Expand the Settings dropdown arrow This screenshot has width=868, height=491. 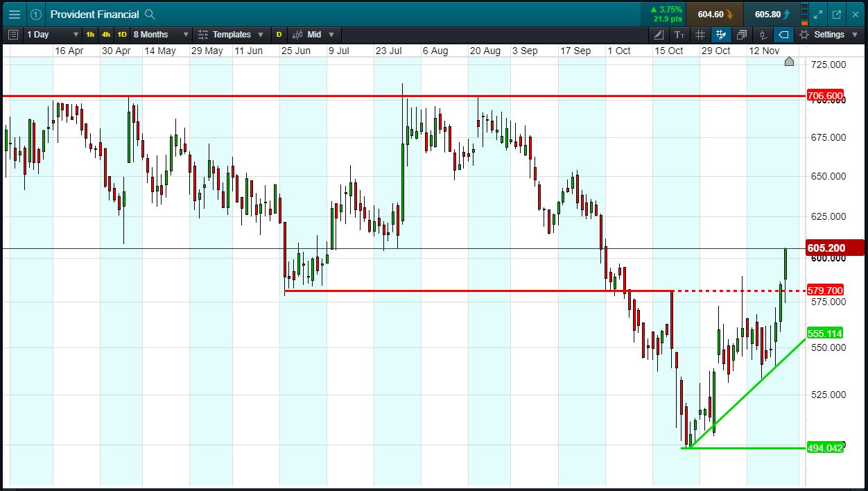854,34
